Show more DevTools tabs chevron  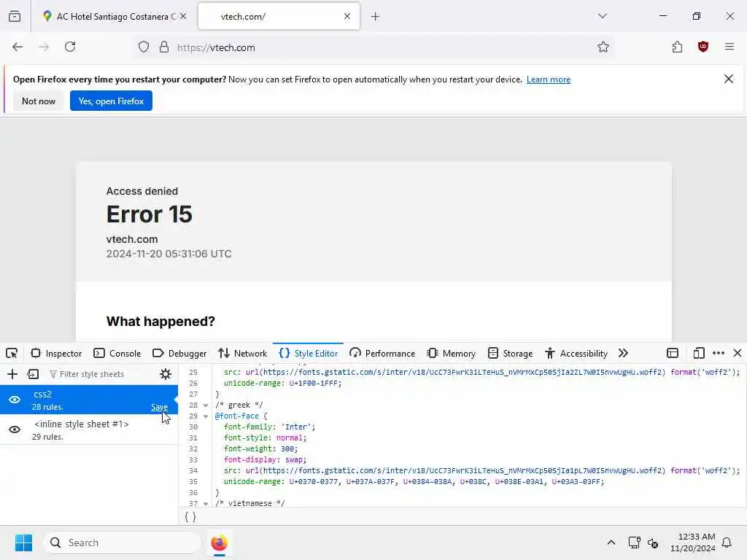(623, 354)
